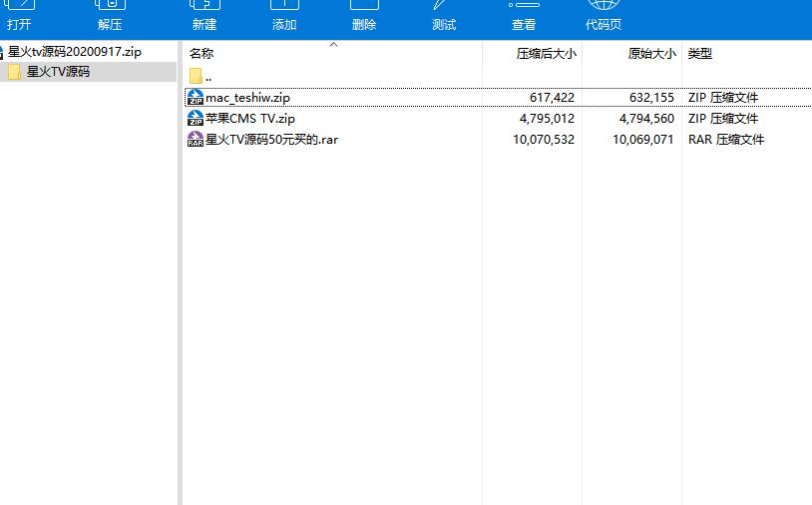
Task: Click the 解压 (Extract) toolbar button
Action: coord(110,16)
